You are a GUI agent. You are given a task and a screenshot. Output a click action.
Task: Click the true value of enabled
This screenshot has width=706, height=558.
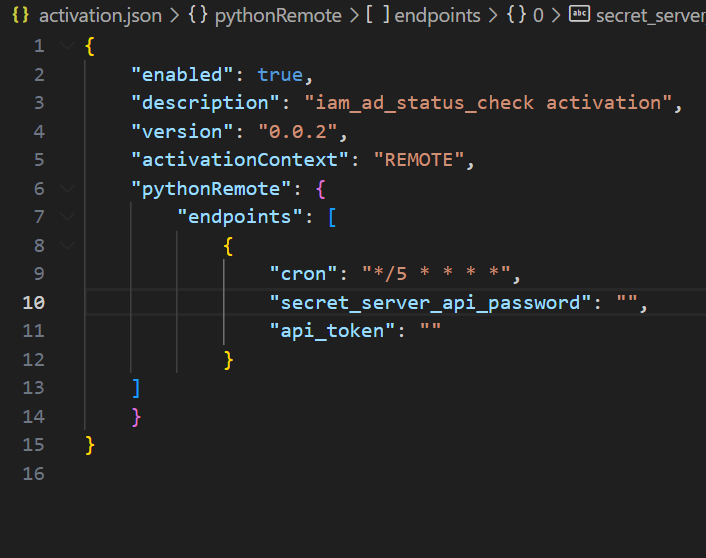[x=280, y=75]
